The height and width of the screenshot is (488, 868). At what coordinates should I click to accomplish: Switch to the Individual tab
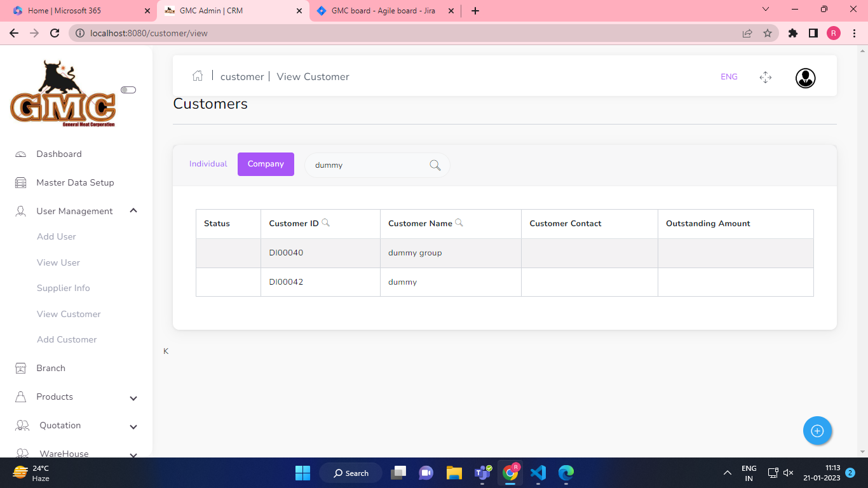click(x=208, y=164)
